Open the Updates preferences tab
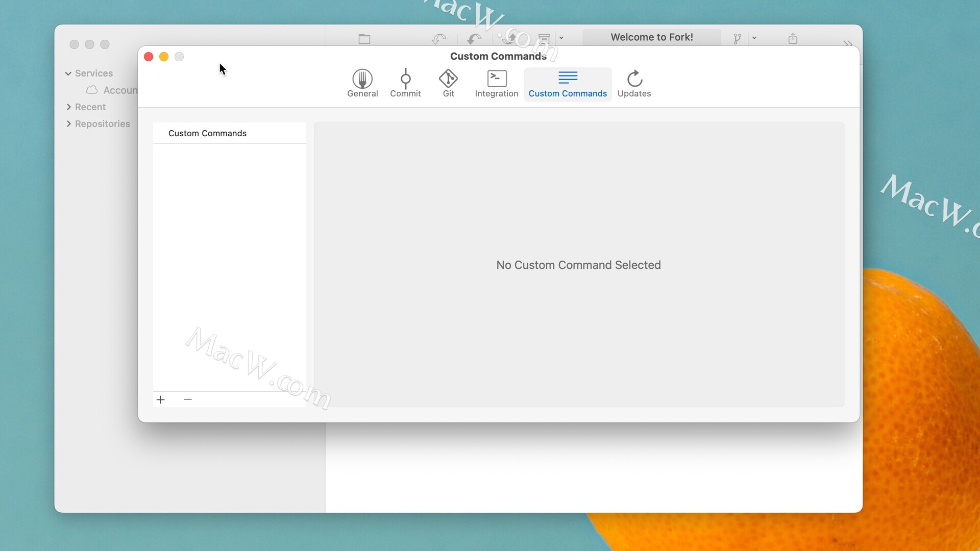Screen dimensions: 980x551 pyautogui.click(x=634, y=84)
